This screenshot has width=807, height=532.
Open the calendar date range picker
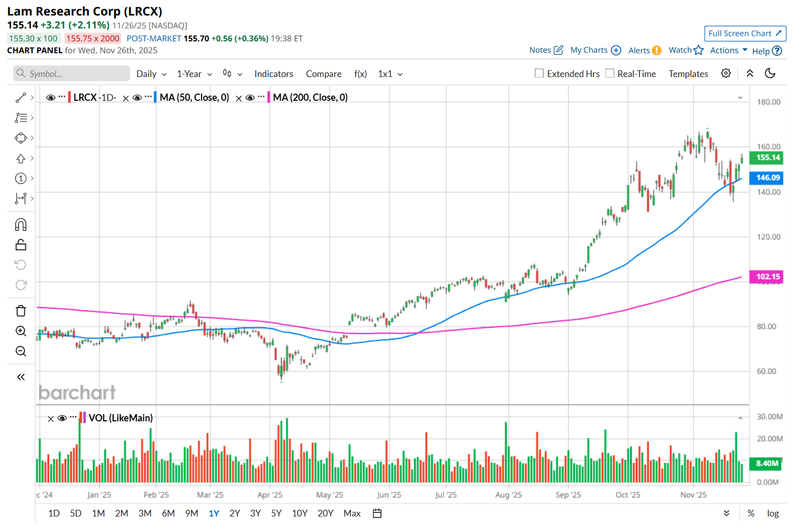(x=377, y=513)
